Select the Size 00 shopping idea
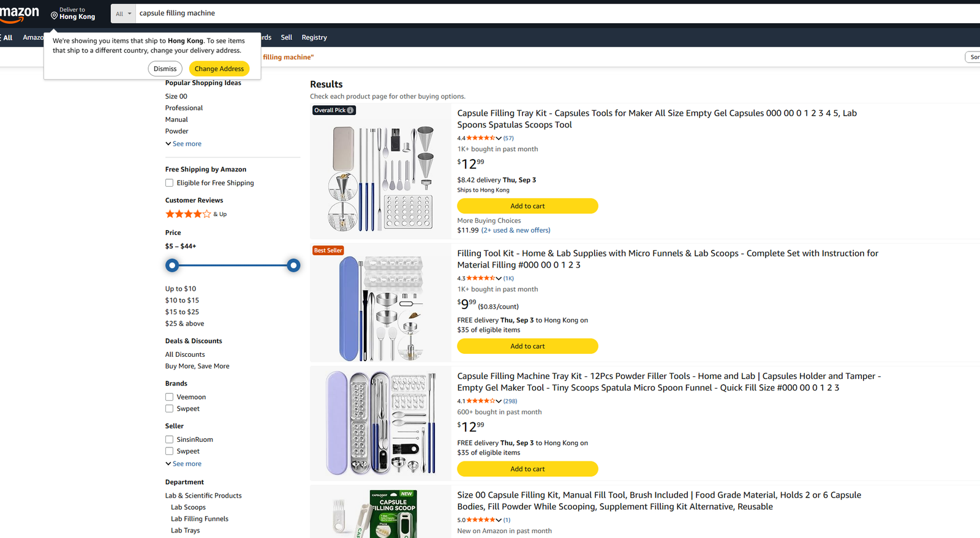Viewport: 980px width, 538px height. coord(176,96)
